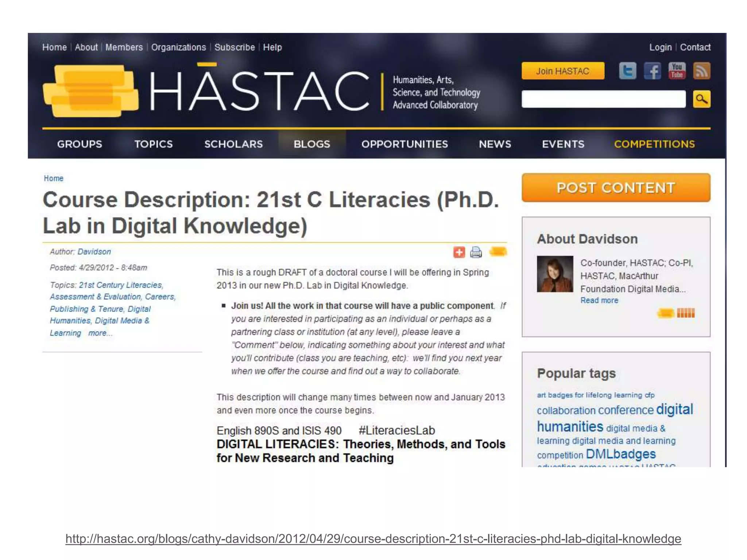
Task: Click the 'art' popular tag
Action: pos(541,395)
